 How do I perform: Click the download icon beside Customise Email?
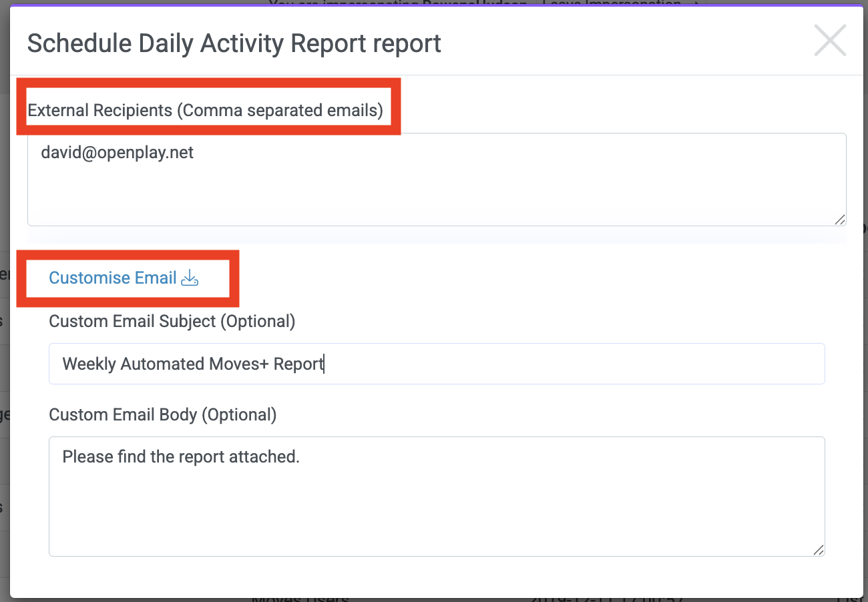tap(190, 278)
